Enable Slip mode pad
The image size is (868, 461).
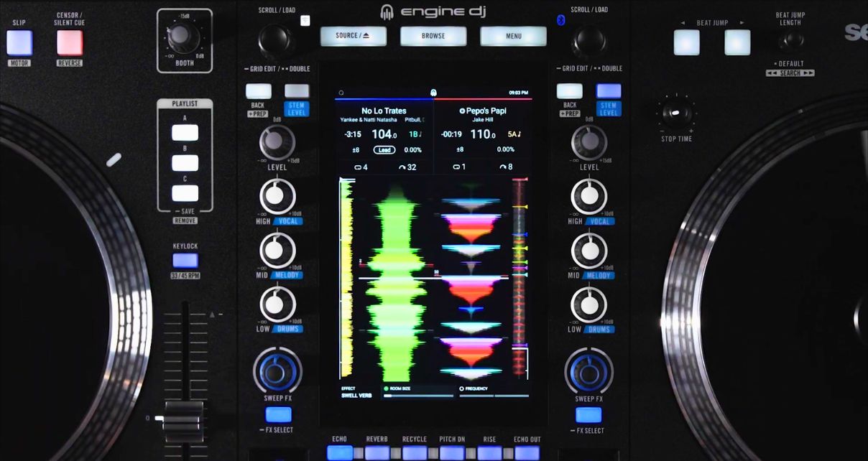[19, 43]
